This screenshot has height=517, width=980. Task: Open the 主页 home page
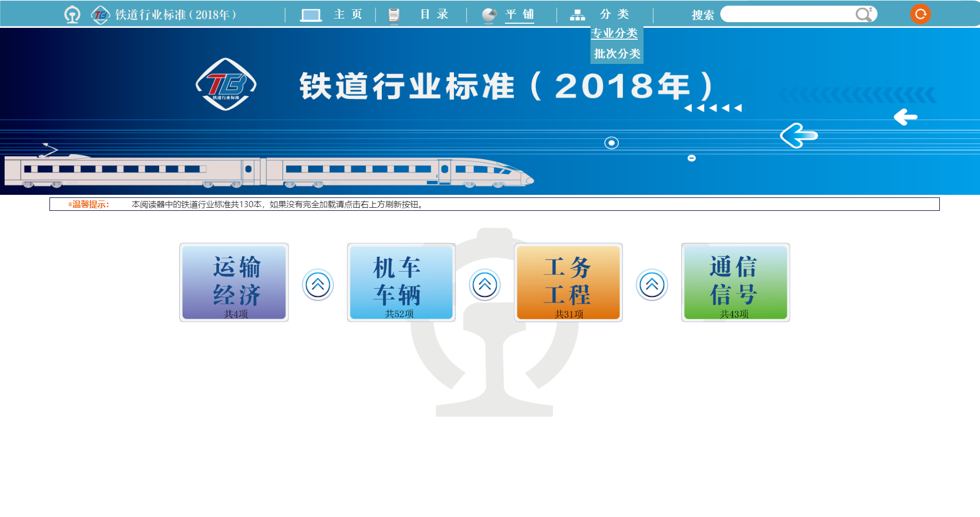pos(348,14)
